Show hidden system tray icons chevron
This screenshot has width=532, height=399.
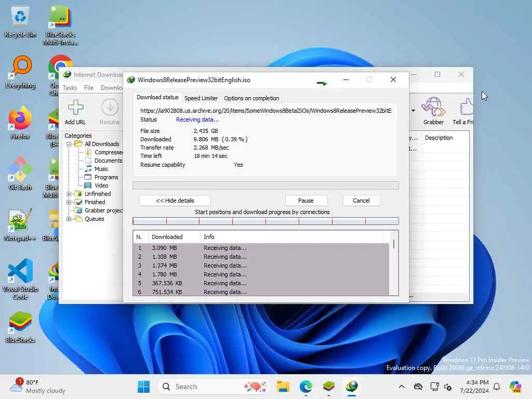pos(402,387)
